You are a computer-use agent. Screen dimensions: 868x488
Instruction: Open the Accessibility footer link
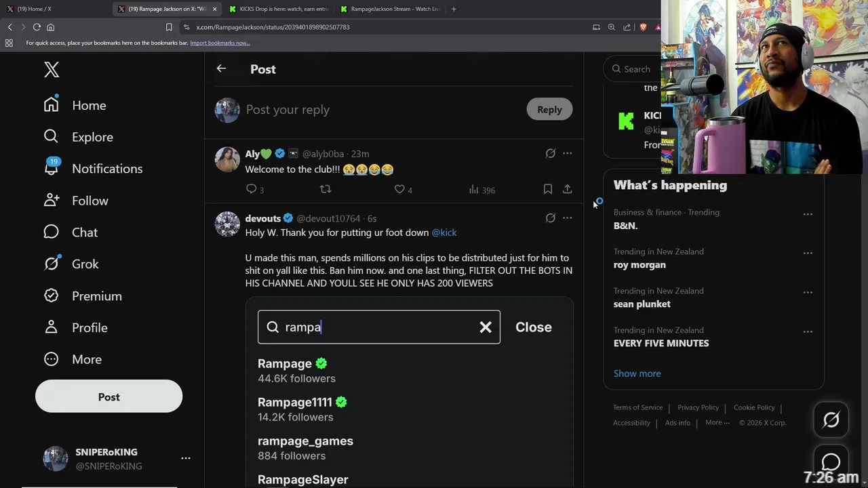(x=631, y=422)
